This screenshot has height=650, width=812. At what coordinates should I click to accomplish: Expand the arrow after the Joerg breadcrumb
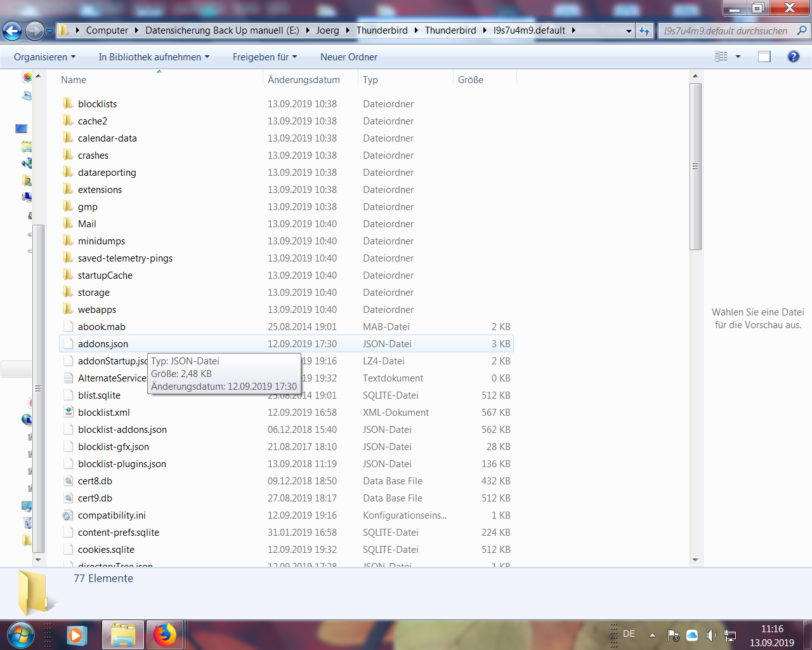coord(348,30)
